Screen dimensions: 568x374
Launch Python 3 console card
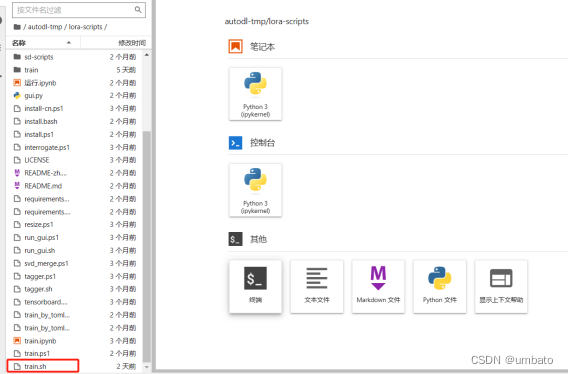coord(255,190)
